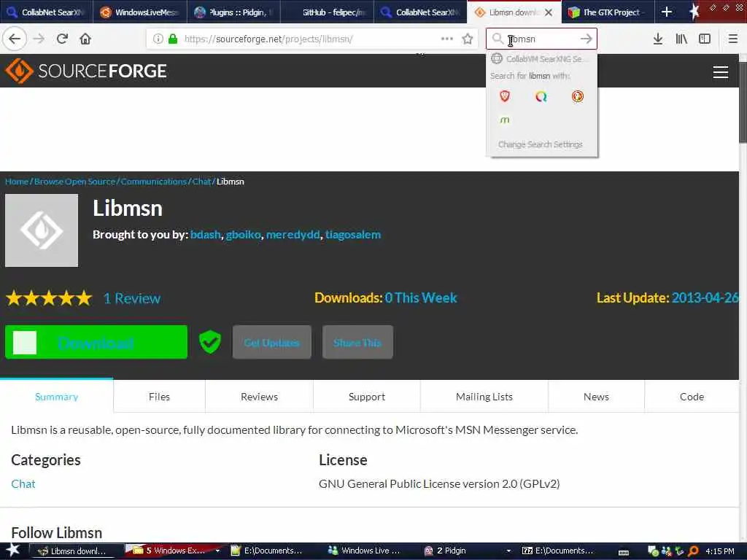747x560 pixels.
Task: Open the News project tab
Action: (x=596, y=397)
